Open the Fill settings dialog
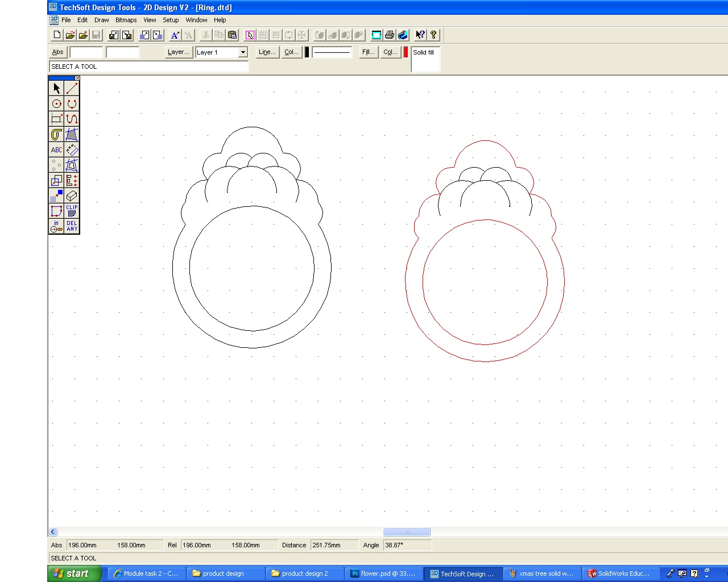Screen dimensions: 728x582 367,52
